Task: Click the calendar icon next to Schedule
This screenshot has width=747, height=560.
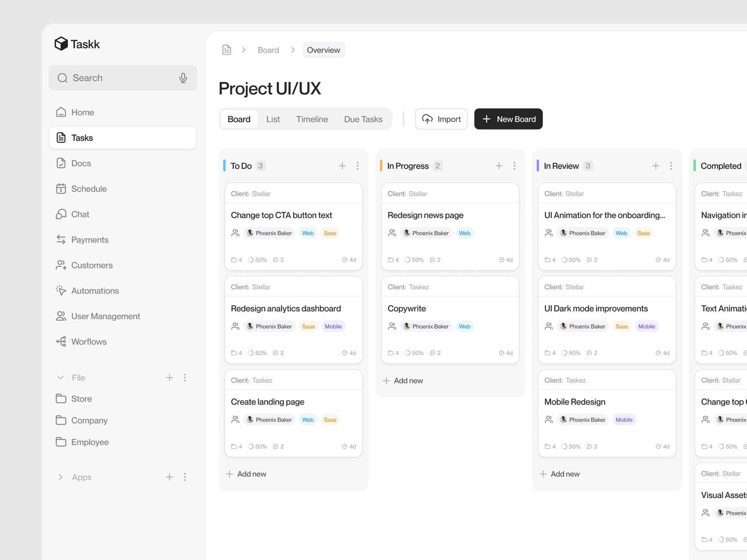Action: (61, 189)
